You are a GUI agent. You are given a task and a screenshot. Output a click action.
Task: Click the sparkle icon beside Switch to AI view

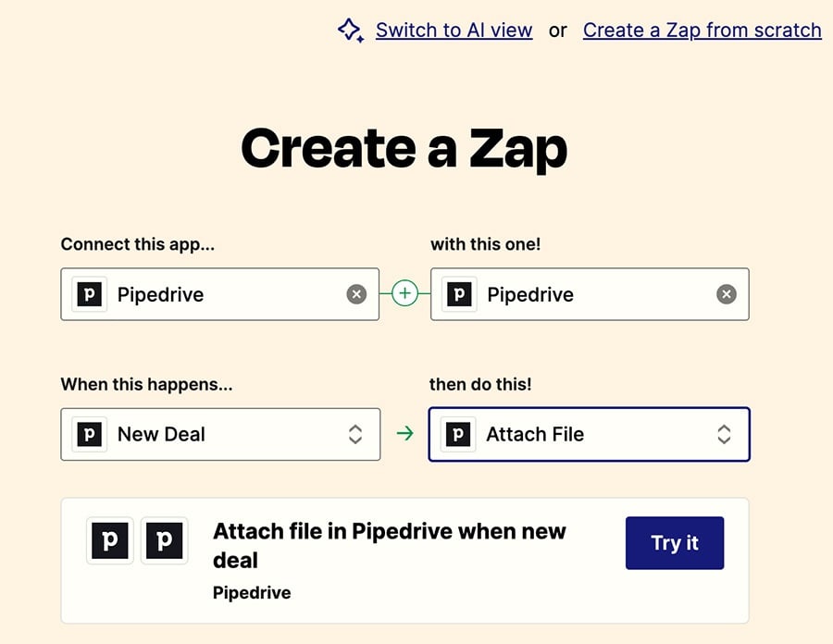coord(350,30)
